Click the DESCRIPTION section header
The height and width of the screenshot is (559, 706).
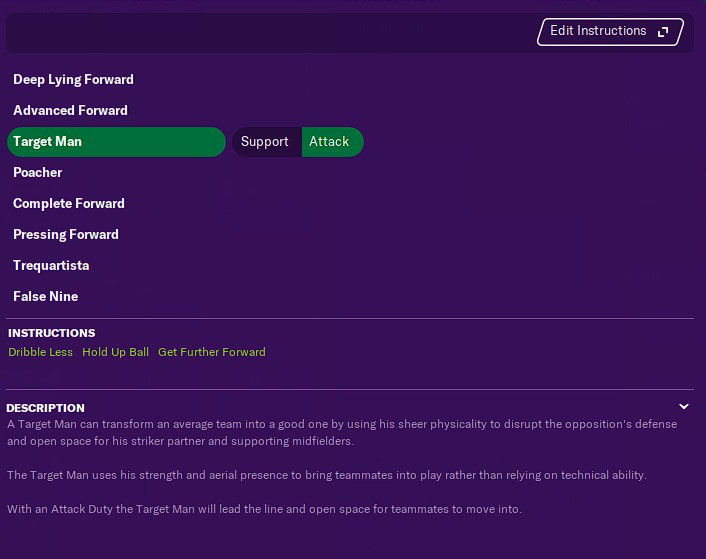click(x=45, y=408)
